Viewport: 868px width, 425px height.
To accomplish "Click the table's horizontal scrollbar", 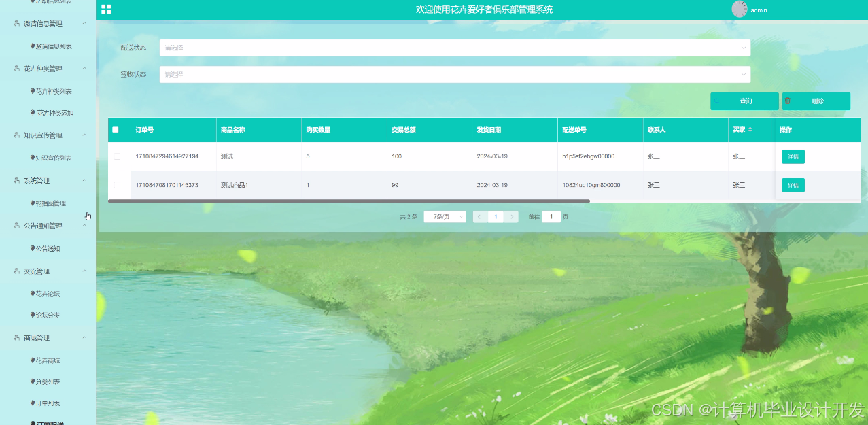I will pos(349,201).
